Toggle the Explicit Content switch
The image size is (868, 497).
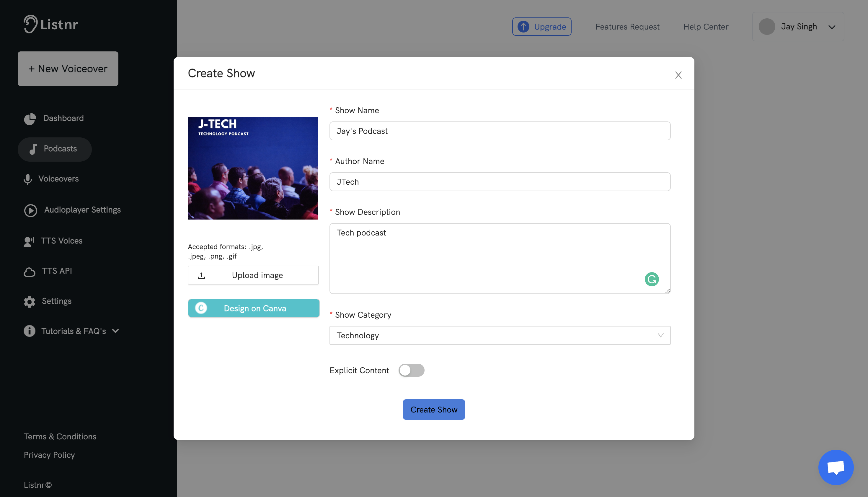(x=411, y=371)
